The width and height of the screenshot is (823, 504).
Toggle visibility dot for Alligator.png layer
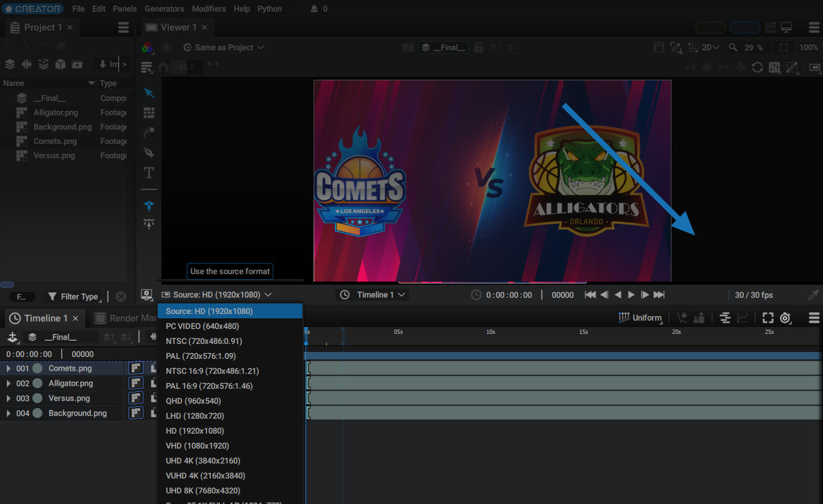(x=37, y=383)
